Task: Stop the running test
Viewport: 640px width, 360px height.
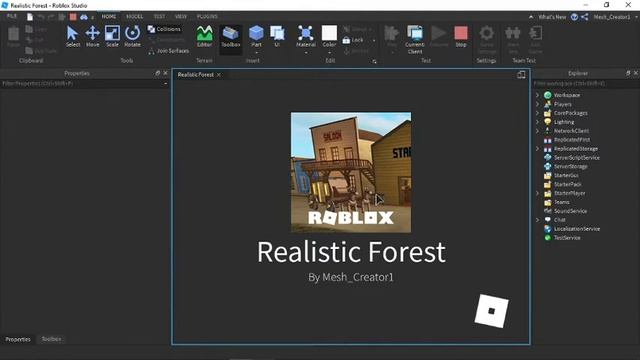Action: pos(461,33)
